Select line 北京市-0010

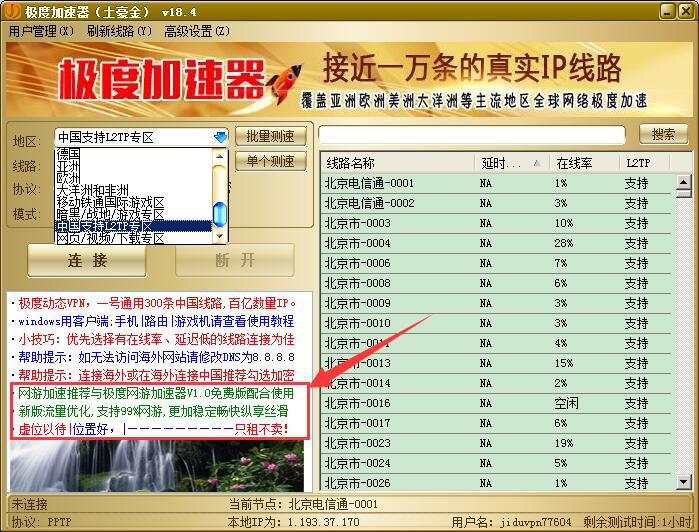[x=496, y=323]
